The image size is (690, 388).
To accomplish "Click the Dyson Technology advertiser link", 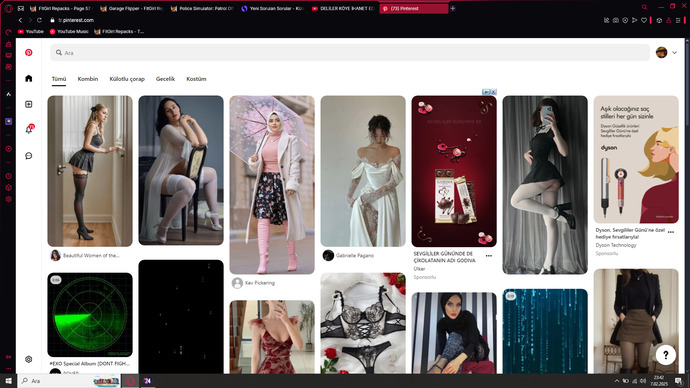I will point(616,245).
